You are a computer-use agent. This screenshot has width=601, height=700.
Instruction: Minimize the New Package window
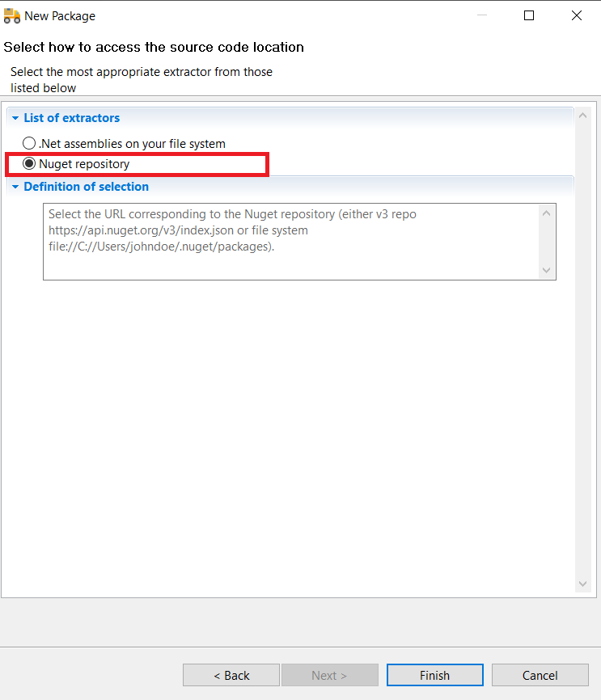coord(481,15)
